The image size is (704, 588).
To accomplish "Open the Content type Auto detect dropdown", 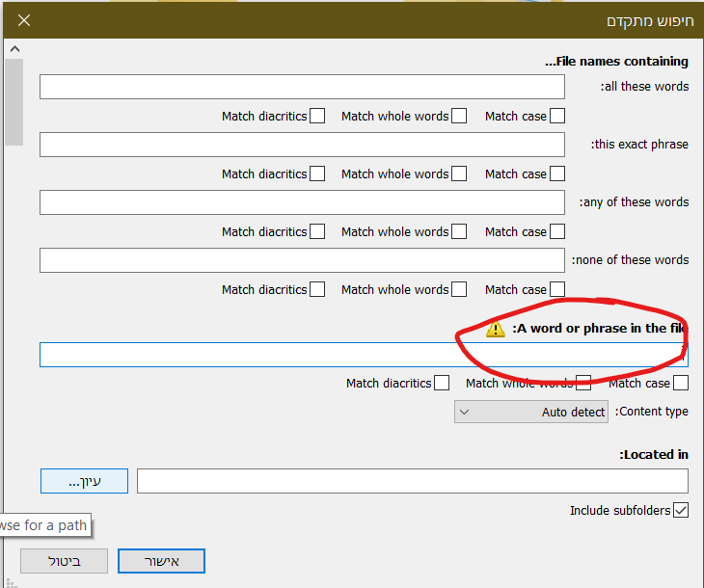I will (531, 412).
